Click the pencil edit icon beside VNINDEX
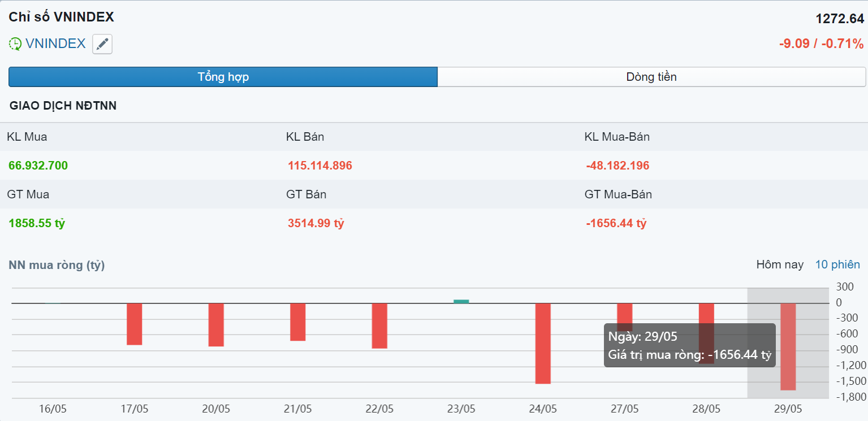 [102, 44]
